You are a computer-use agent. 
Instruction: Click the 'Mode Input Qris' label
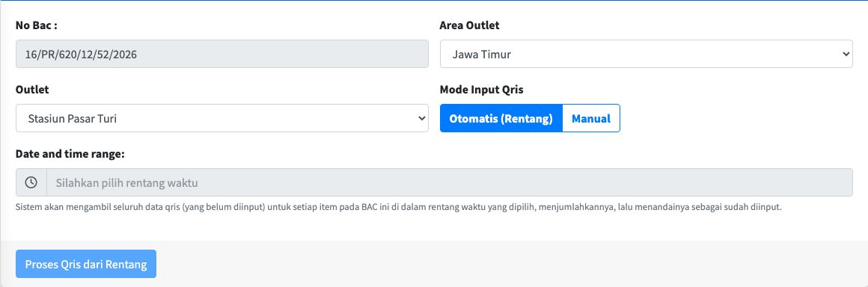[482, 89]
